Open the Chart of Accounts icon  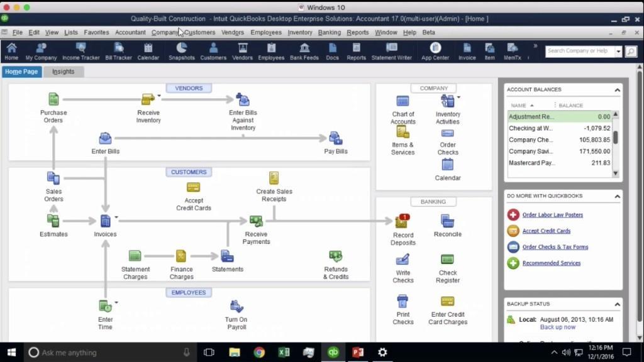point(402,101)
